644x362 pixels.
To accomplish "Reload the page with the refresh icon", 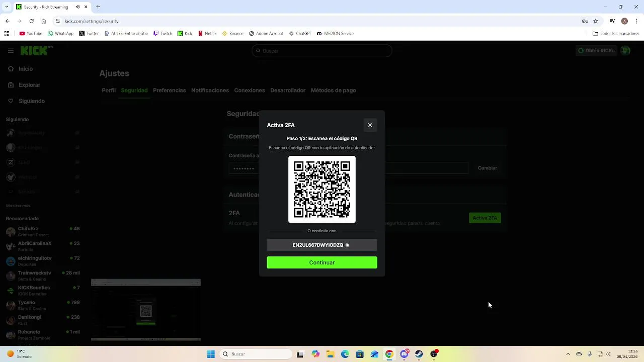I will click(x=31, y=21).
